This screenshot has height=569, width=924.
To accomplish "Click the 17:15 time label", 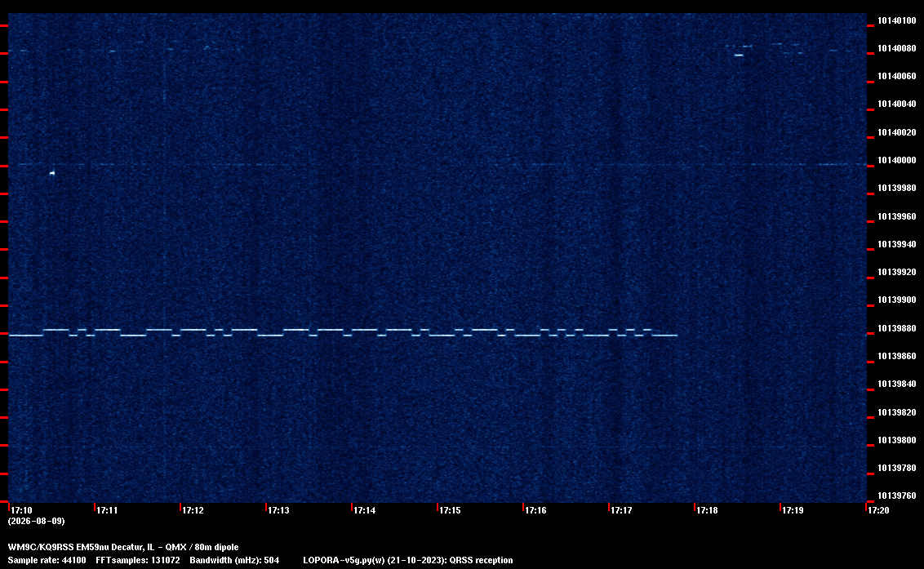I will pos(450,510).
